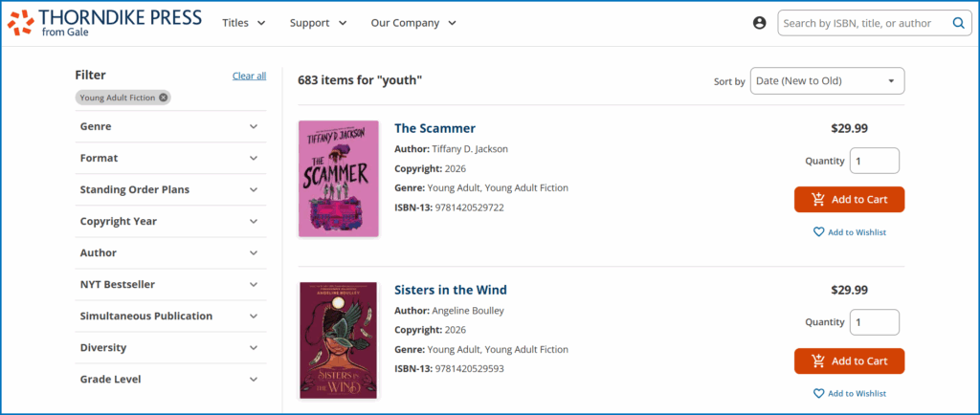Screen dimensions: 980x415
Task: Click the Sisters in the Wind cover thumbnail
Action: (x=338, y=340)
